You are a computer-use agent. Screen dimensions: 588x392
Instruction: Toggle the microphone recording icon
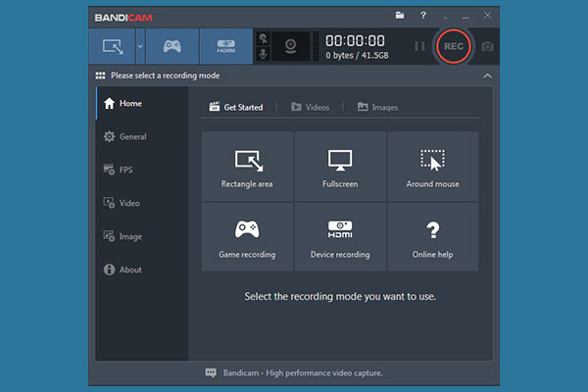pyautogui.click(x=264, y=54)
